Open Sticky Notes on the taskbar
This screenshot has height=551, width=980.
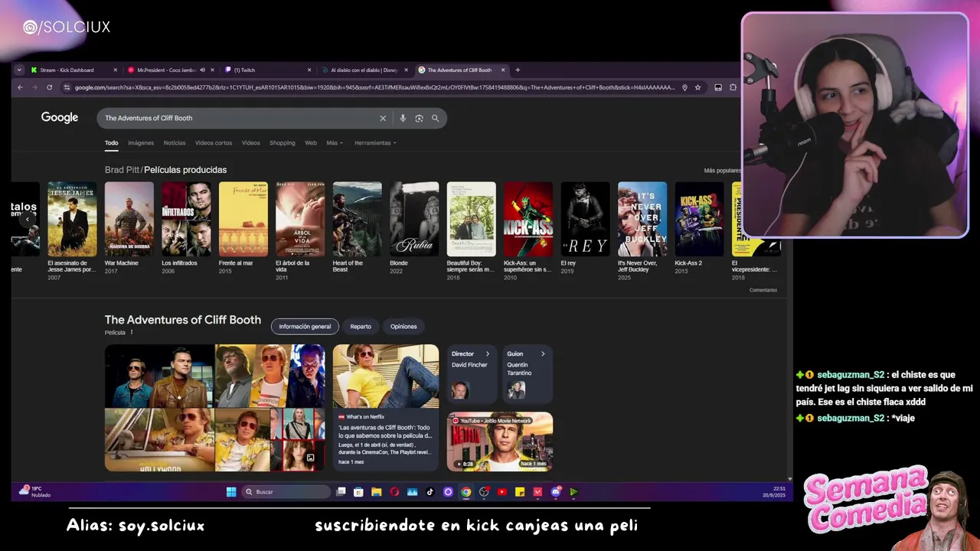point(520,492)
